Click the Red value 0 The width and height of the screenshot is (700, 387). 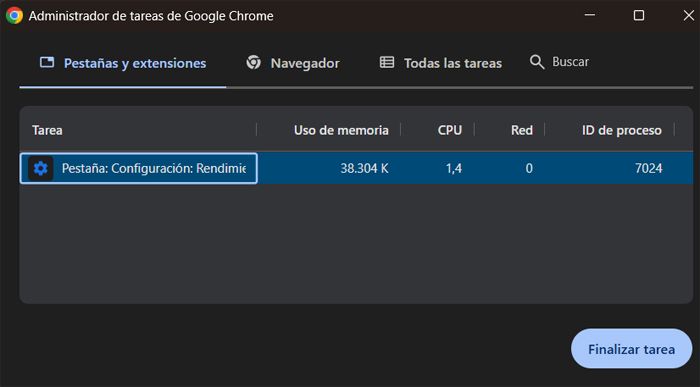(529, 168)
